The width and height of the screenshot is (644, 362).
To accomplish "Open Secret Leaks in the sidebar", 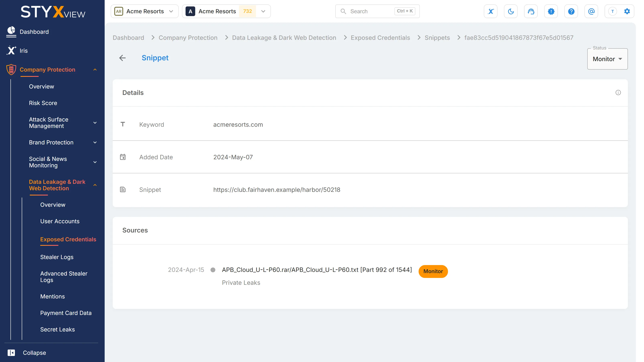I will [x=58, y=329].
